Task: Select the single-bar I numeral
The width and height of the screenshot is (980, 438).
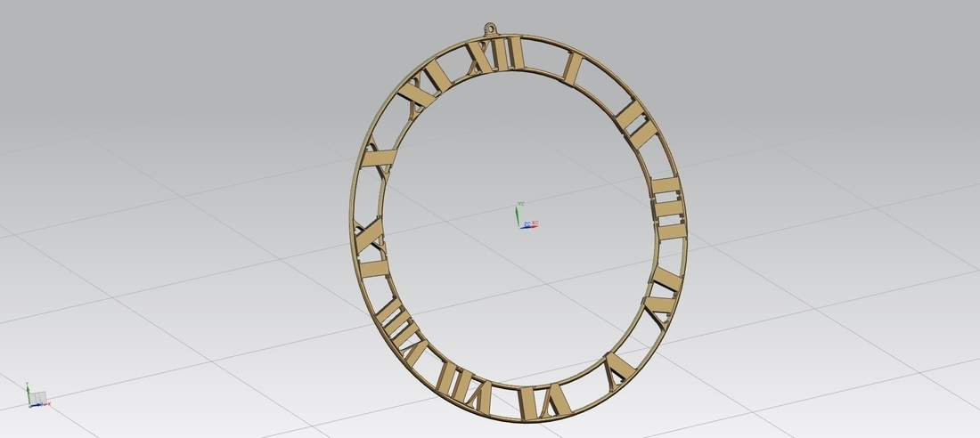Action: [573, 69]
